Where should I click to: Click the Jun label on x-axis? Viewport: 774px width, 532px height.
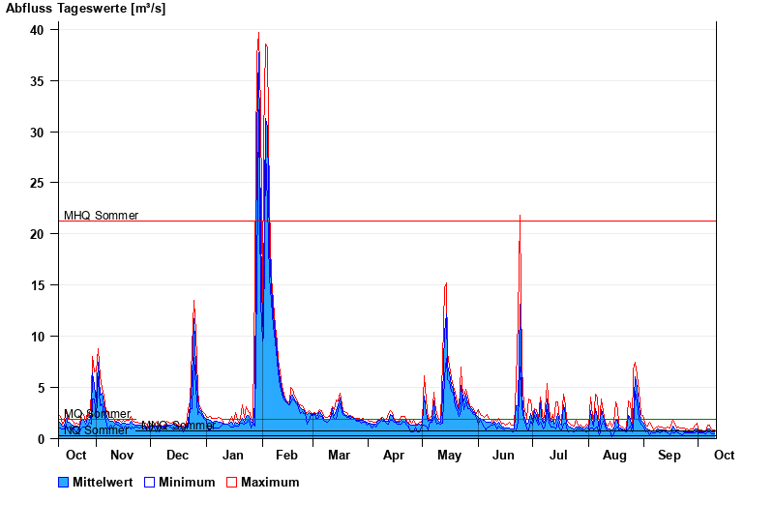(x=504, y=455)
